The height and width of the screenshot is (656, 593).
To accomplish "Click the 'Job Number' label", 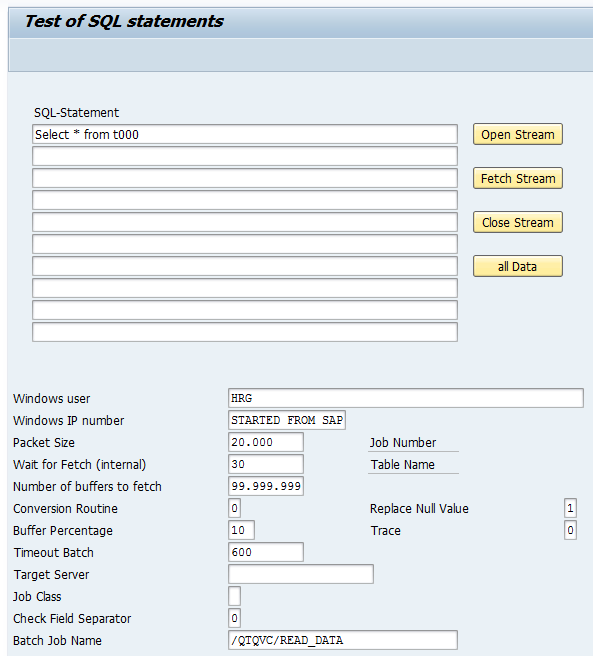I will point(403,443).
